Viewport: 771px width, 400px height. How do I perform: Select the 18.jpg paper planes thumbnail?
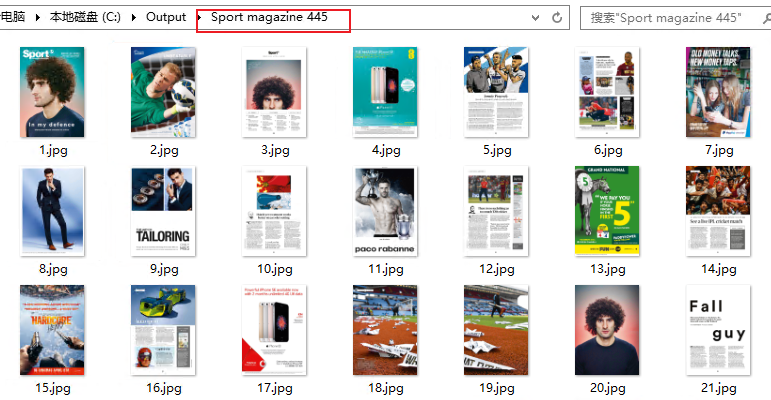(x=385, y=330)
